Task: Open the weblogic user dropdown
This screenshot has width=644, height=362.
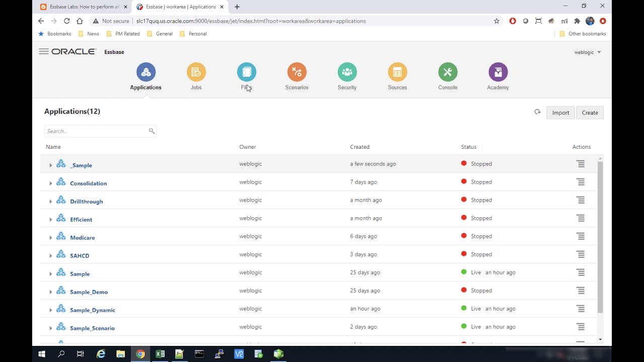Action: [588, 52]
